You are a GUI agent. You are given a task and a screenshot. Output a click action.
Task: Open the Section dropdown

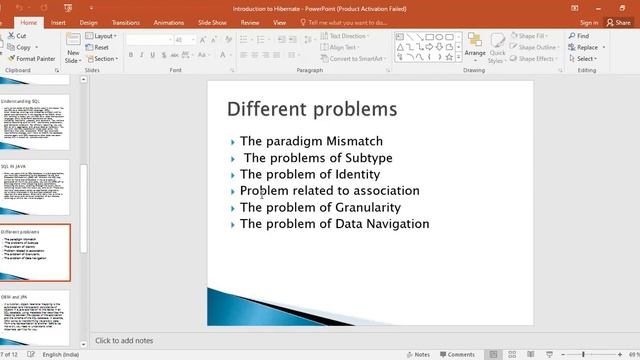coord(102,59)
